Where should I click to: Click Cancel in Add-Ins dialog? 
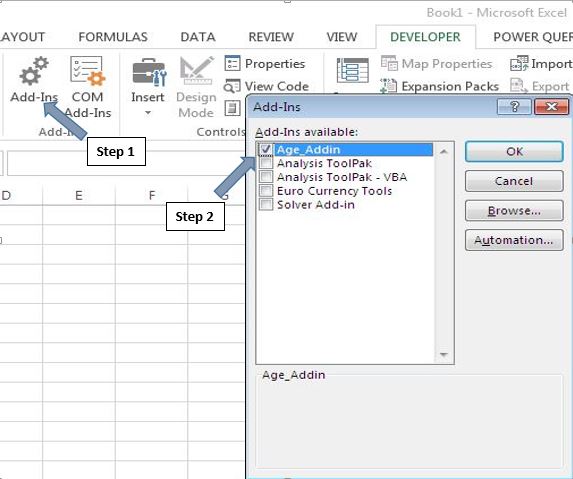point(514,181)
